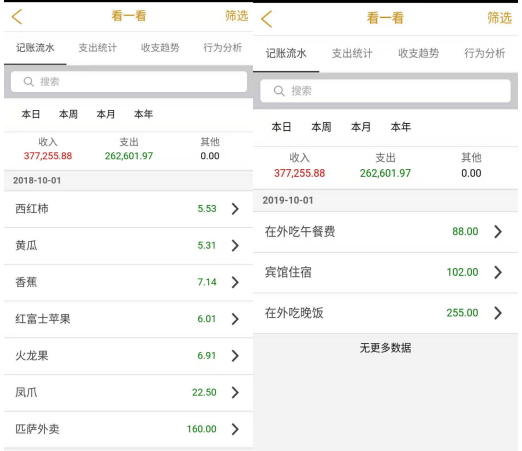
Task: Focus the 搜索 search field on right screen
Action: pos(385,91)
